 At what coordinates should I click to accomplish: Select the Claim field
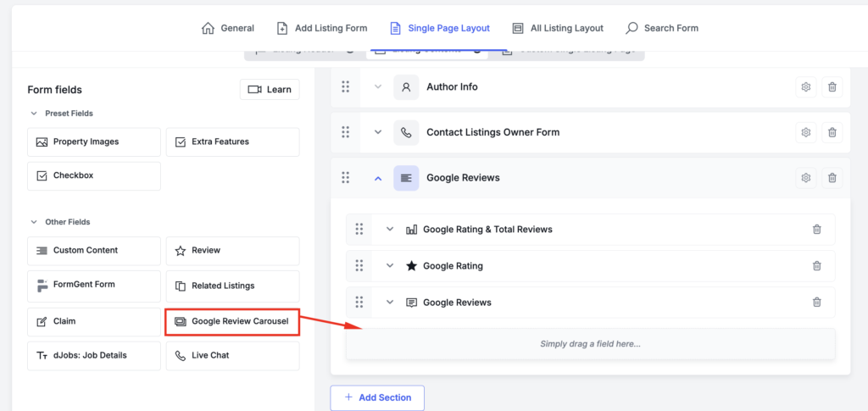point(94,321)
